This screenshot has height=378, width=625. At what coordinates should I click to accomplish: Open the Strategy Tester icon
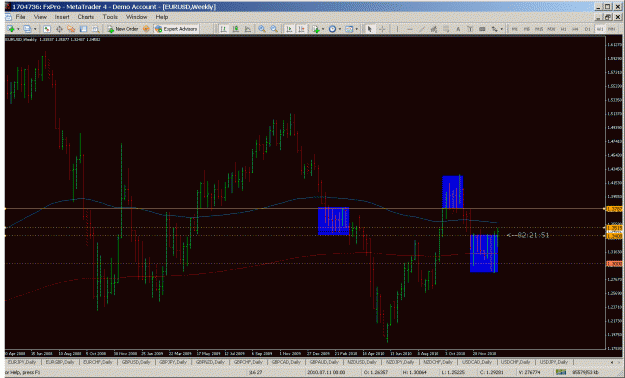tap(96, 29)
